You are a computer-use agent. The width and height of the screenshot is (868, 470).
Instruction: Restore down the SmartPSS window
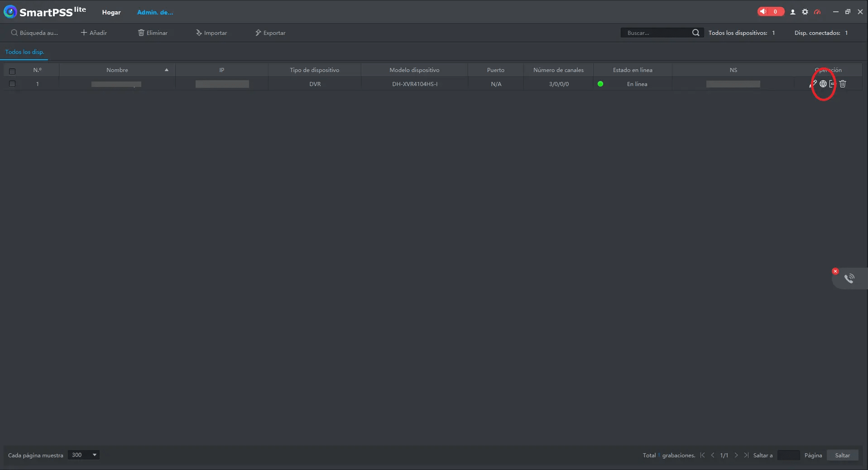(848, 12)
